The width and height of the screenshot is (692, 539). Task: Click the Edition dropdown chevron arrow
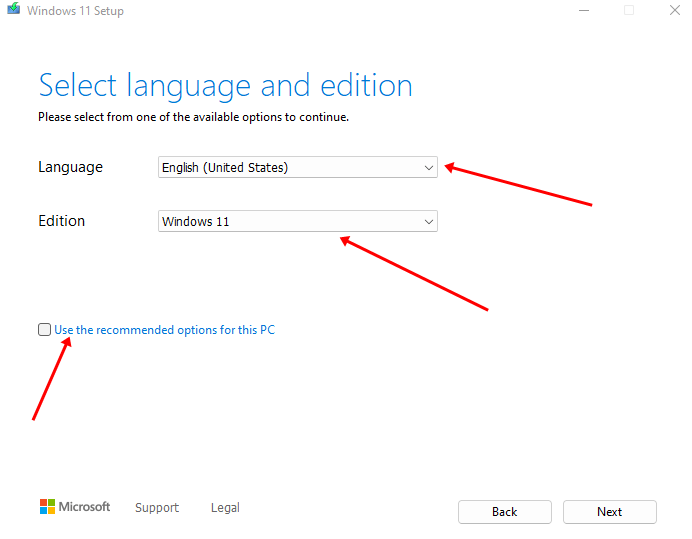(x=428, y=221)
